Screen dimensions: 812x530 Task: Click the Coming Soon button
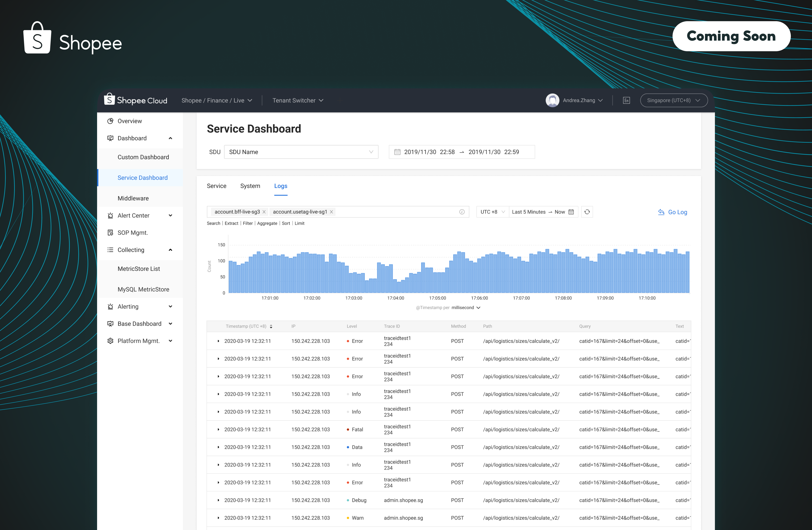click(x=731, y=36)
